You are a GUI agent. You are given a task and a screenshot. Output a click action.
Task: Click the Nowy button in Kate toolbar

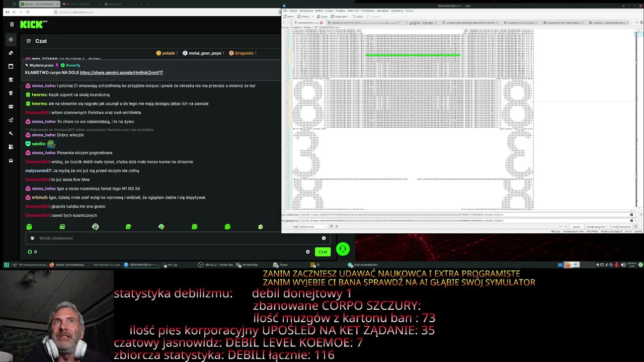tap(289, 17)
